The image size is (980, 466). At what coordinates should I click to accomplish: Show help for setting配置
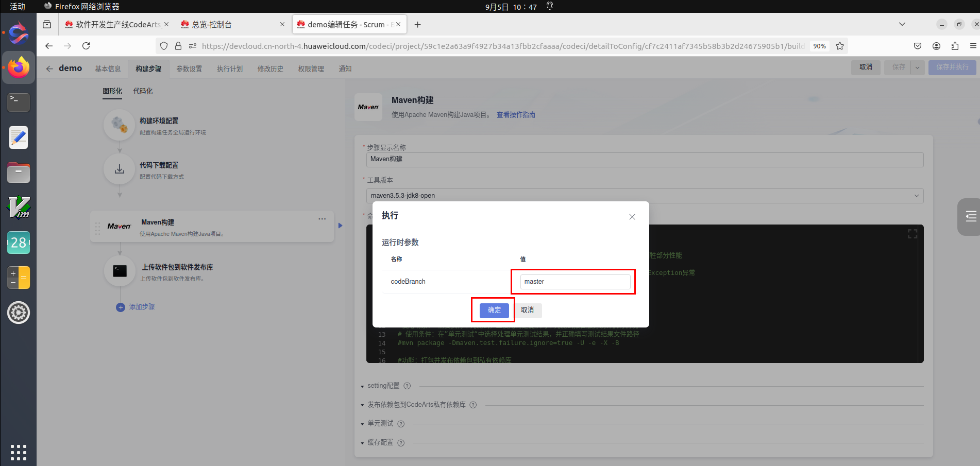[x=407, y=386]
